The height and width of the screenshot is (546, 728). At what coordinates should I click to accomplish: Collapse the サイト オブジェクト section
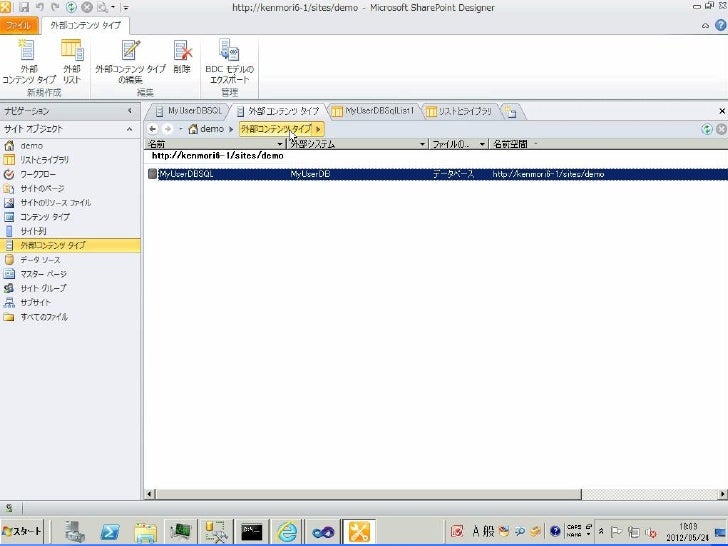coord(130,129)
